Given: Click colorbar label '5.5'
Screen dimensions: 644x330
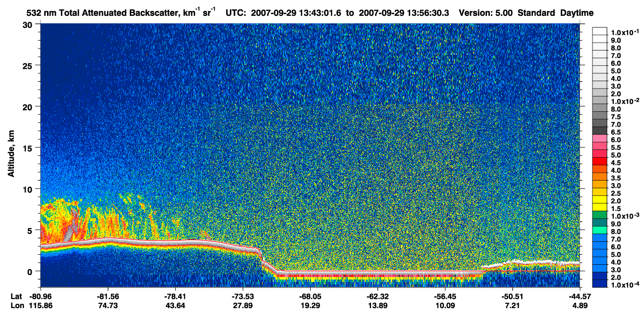Looking at the screenshot, I should [x=617, y=147].
